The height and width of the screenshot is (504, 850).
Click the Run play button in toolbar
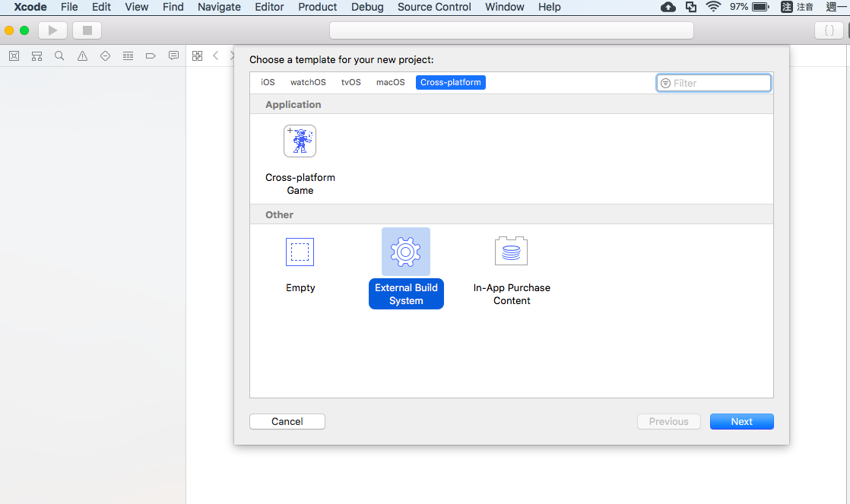tap(52, 30)
